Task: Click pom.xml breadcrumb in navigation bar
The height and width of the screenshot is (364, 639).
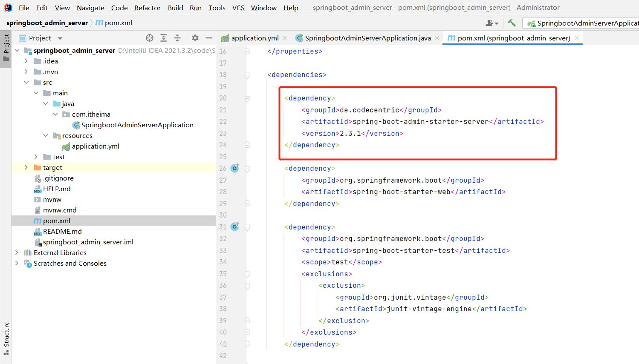Action: 114,23
